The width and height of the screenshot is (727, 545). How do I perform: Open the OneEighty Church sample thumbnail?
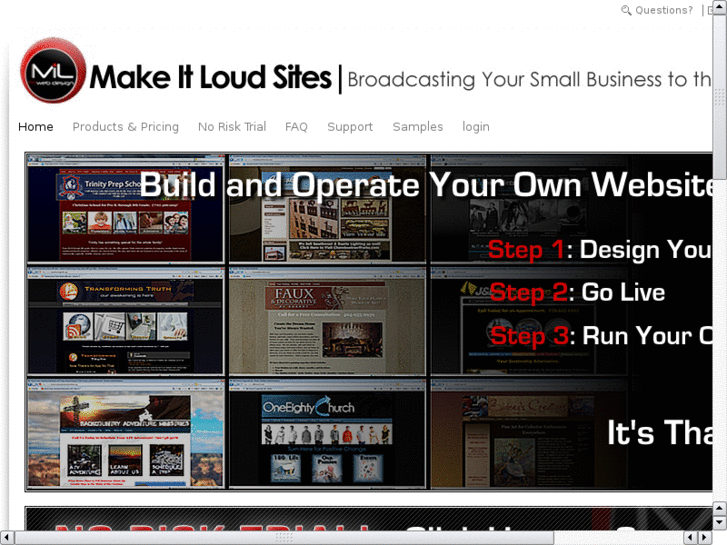(327, 434)
